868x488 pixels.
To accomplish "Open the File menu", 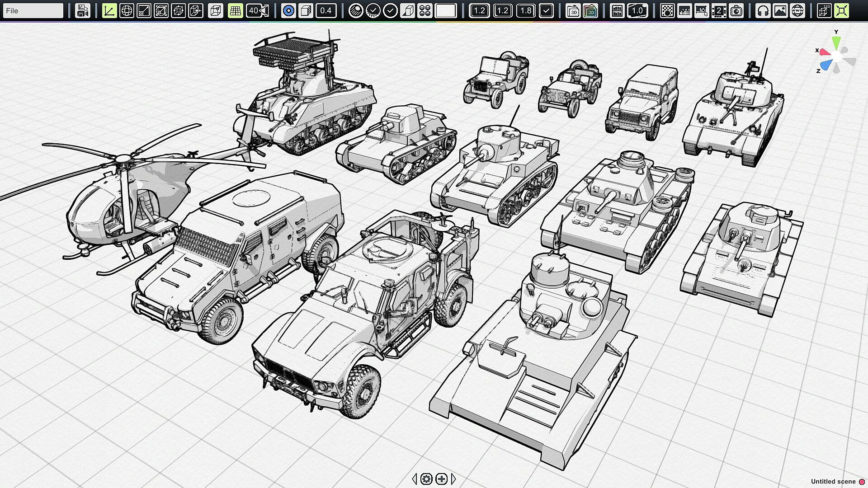I will click(x=33, y=10).
